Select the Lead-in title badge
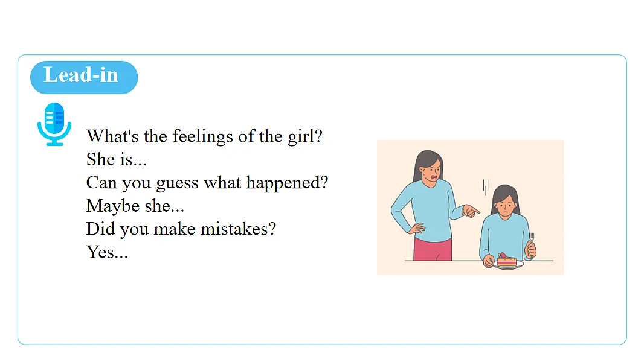The height and width of the screenshot is (362, 644). tap(83, 77)
